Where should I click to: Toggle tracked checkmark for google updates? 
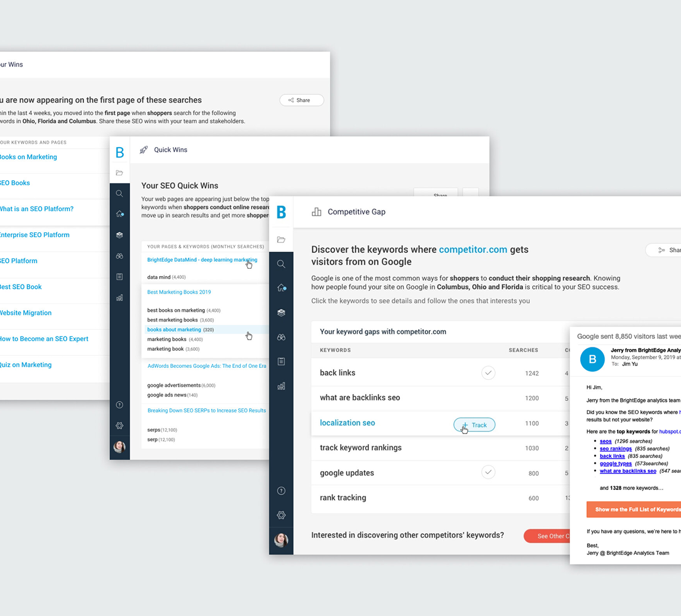488,472
